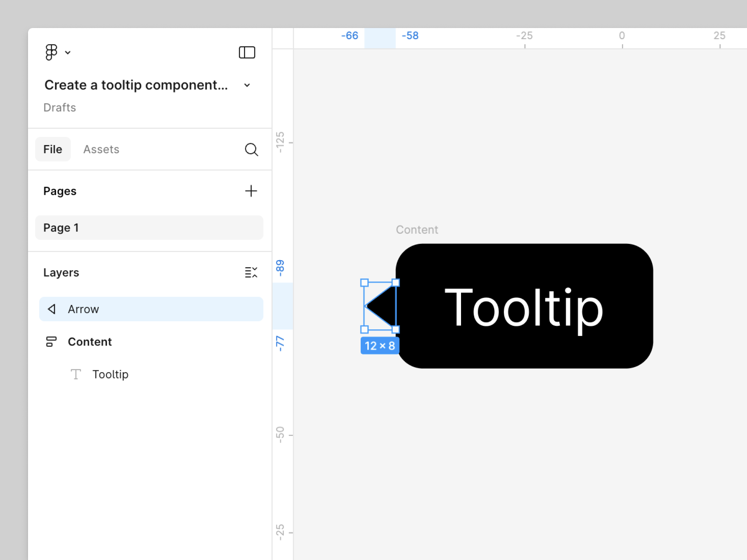747x560 pixels.
Task: Switch to the Assets tab
Action: point(101,149)
